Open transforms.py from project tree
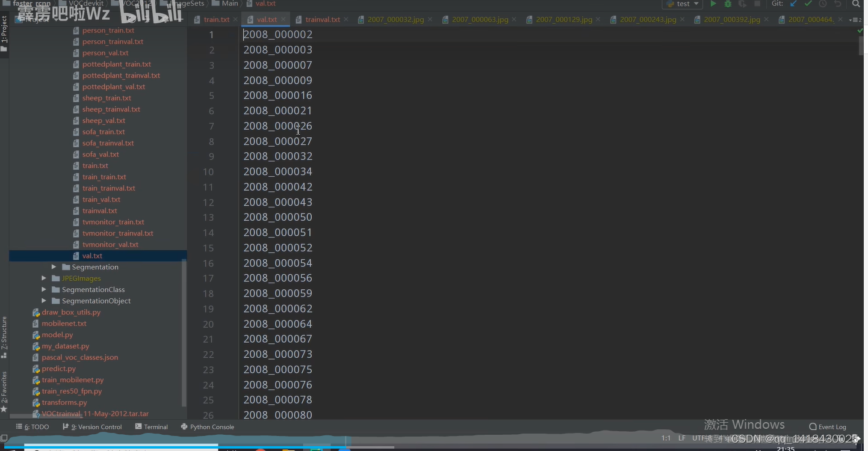Viewport: 868px width, 451px height. [64, 402]
